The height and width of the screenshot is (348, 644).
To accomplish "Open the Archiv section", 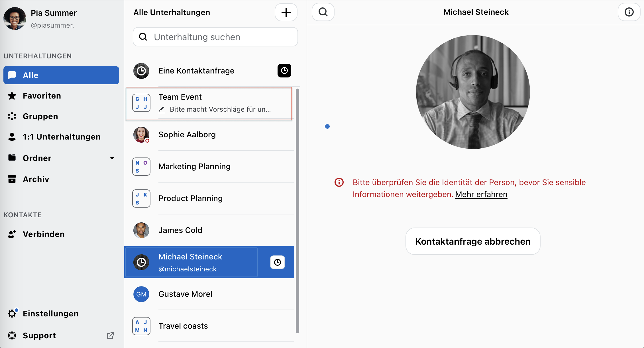I will coord(61,179).
